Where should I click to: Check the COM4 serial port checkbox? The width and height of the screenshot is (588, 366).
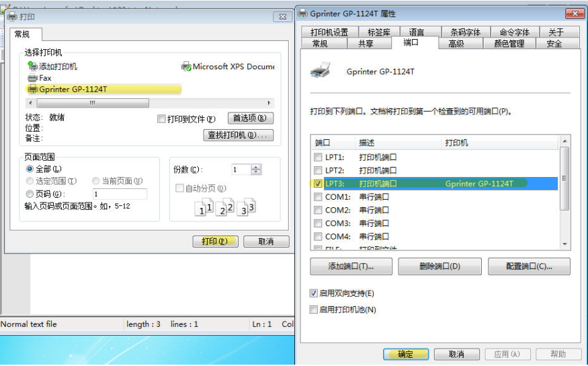(x=318, y=236)
